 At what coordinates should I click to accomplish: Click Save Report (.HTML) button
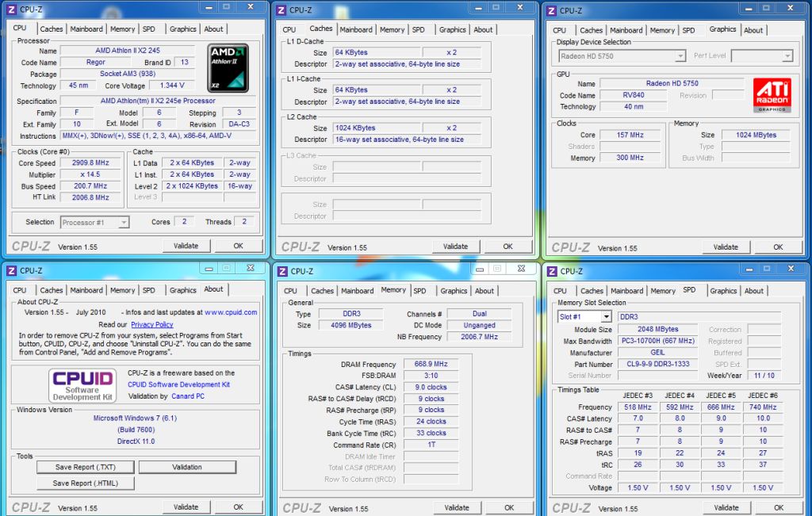[x=86, y=483]
